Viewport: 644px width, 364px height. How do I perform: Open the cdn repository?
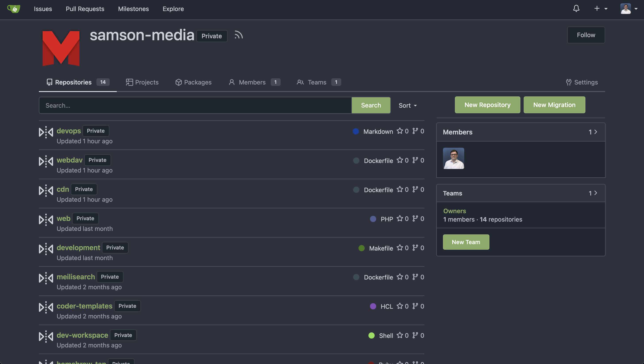[63, 189]
